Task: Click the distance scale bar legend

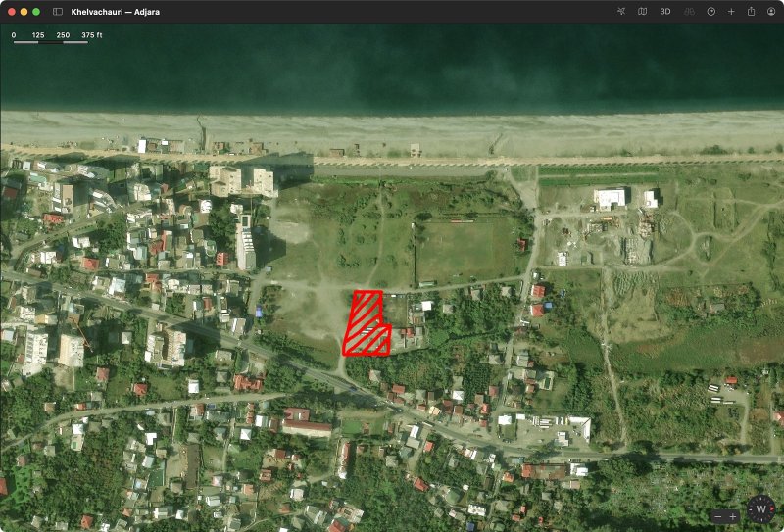Action: coord(57,37)
